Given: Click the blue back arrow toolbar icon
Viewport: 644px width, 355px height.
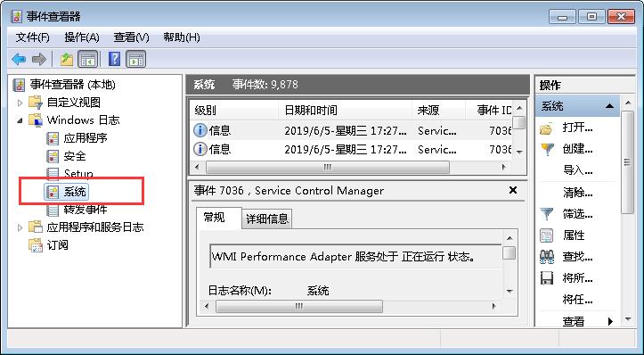Looking at the screenshot, I should (19, 59).
